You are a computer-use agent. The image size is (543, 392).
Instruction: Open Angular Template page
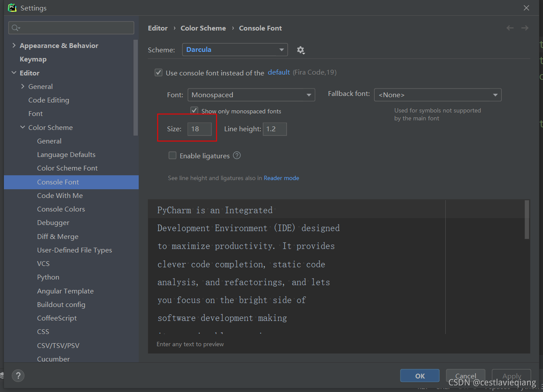pyautogui.click(x=65, y=291)
